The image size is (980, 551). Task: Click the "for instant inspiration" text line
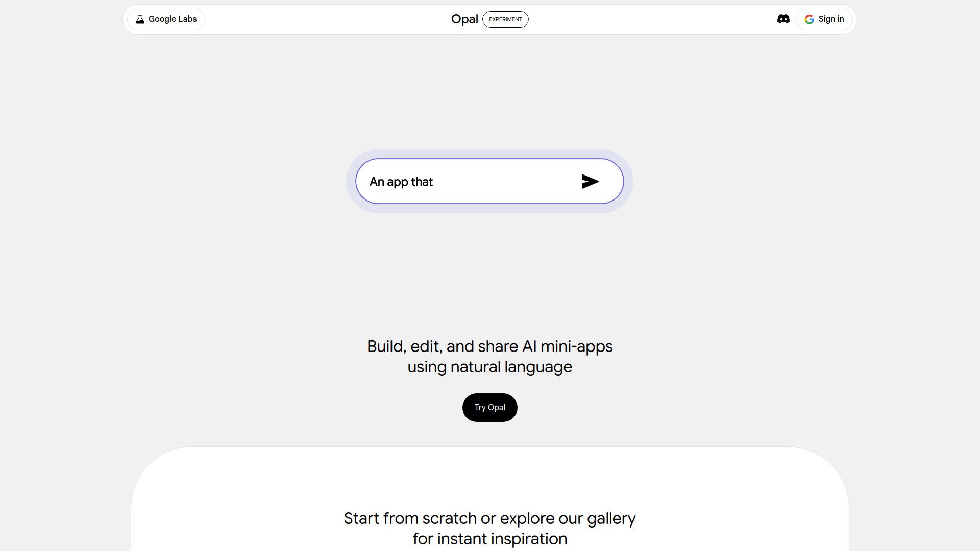(489, 539)
